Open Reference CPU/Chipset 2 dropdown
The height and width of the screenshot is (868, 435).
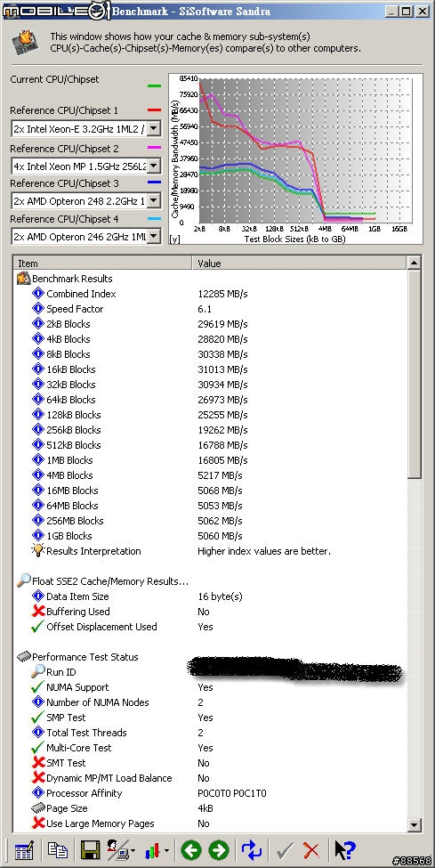tap(154, 166)
